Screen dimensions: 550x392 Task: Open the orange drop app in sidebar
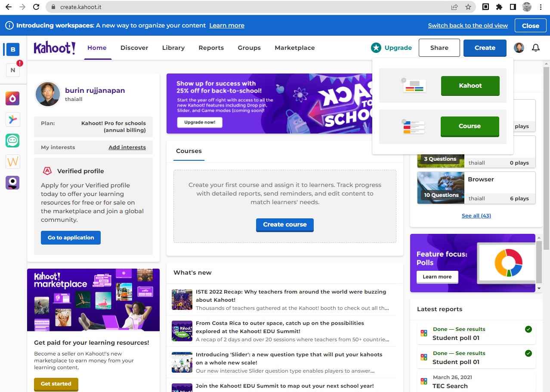(12, 98)
